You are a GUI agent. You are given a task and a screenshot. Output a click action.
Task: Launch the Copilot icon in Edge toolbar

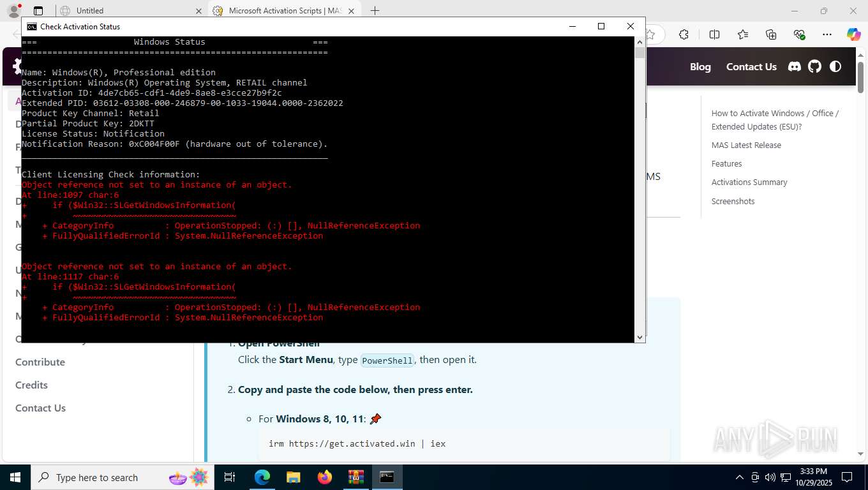854,34
